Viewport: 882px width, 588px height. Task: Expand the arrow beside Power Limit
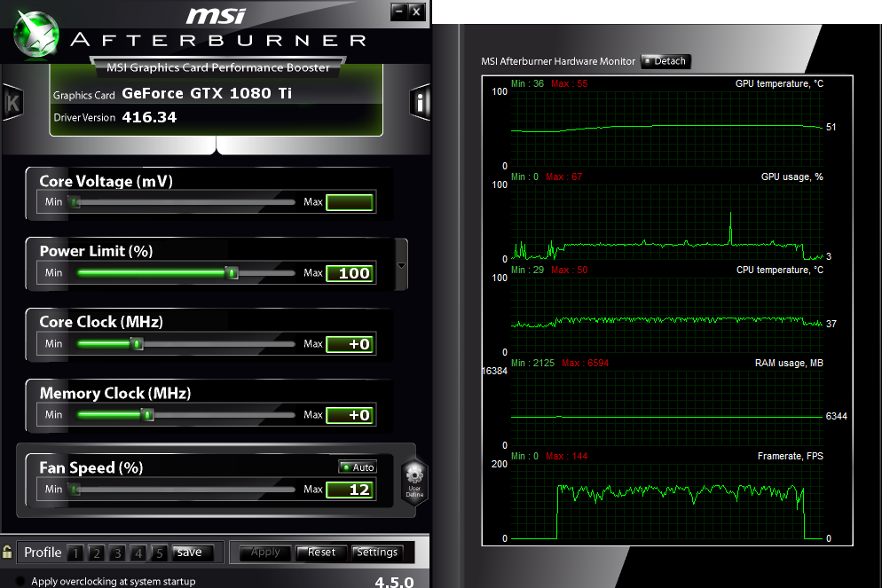point(401,265)
